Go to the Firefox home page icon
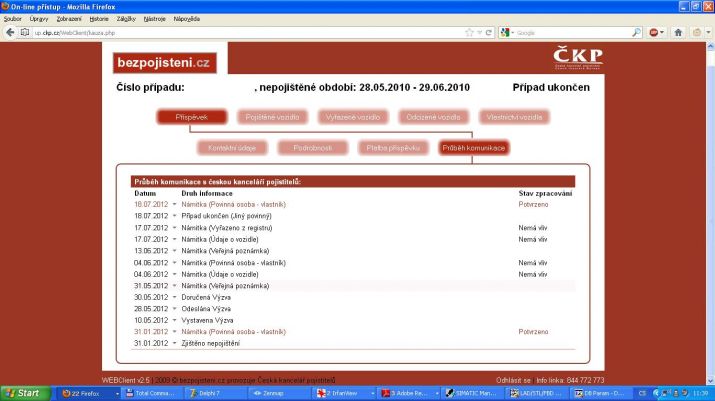This screenshot has height=401, width=715. (x=678, y=32)
